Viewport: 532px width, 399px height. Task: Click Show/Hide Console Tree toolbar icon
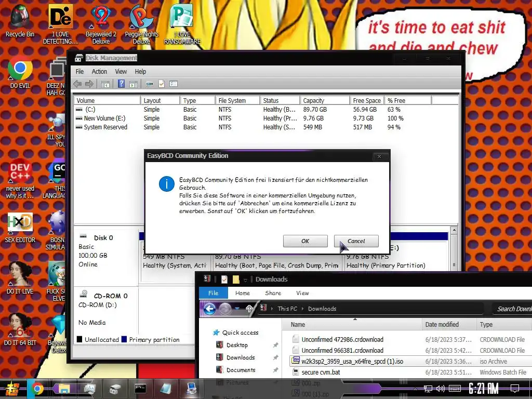(105, 84)
